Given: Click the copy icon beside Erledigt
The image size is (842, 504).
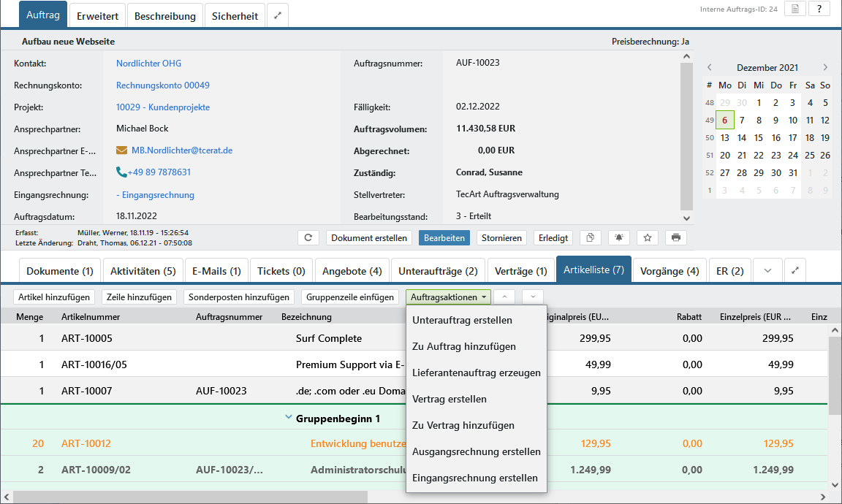Looking at the screenshot, I should (590, 238).
